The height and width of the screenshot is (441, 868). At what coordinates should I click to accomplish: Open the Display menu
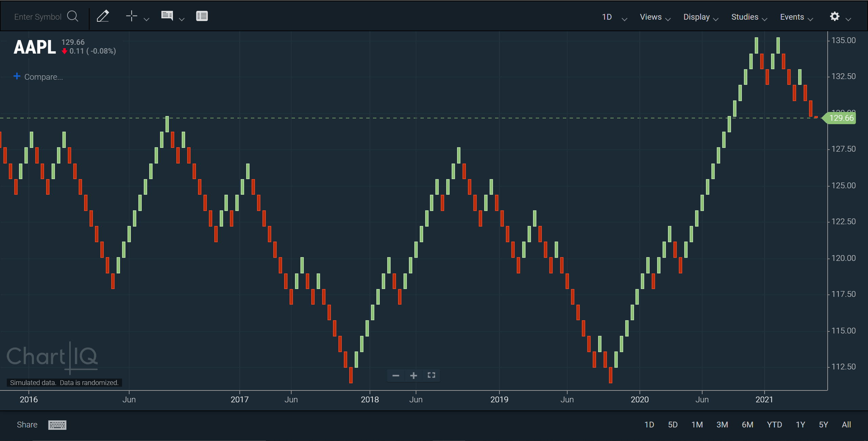click(701, 17)
